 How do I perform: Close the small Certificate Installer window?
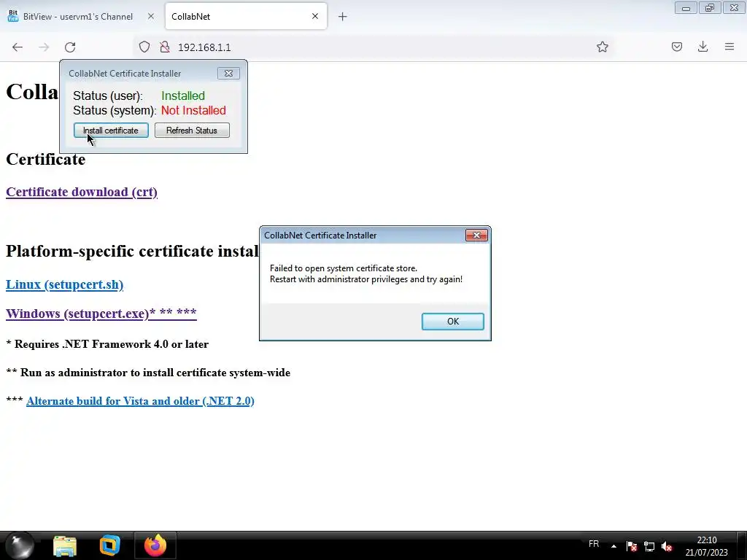(228, 74)
